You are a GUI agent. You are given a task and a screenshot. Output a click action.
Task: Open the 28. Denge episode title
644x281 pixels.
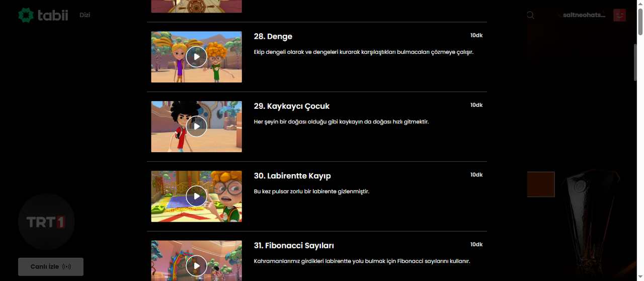pyautogui.click(x=273, y=36)
